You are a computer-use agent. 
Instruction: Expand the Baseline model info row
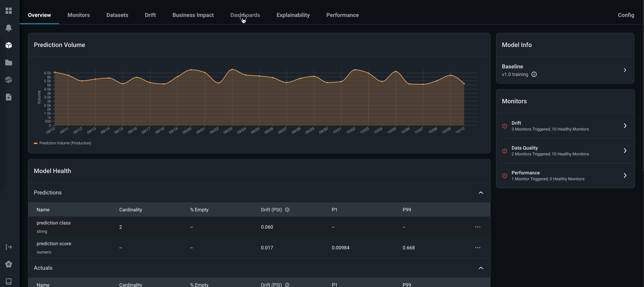click(565, 70)
